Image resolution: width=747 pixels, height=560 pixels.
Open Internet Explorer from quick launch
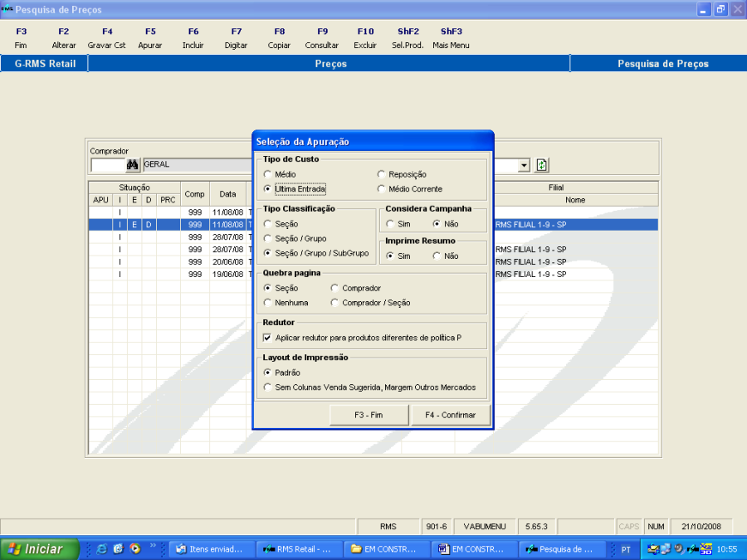pos(101,549)
